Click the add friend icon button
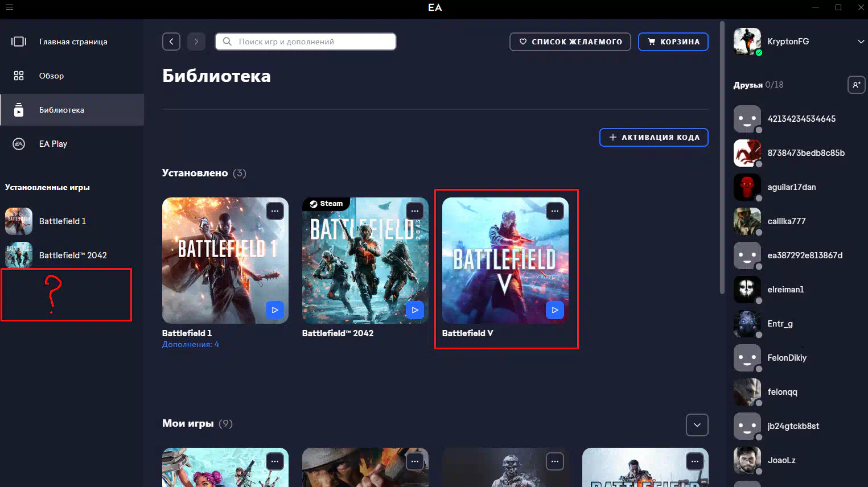Viewport: 868px width, 487px height. [x=857, y=85]
